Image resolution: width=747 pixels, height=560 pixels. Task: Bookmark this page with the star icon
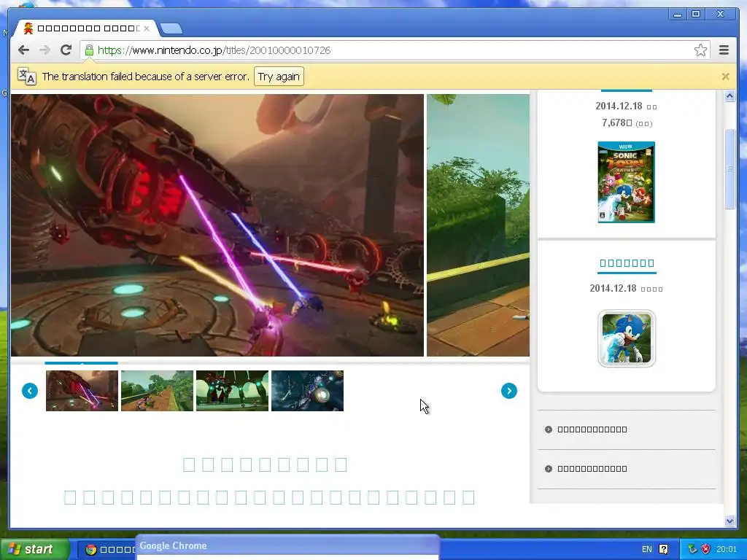pyautogui.click(x=700, y=50)
